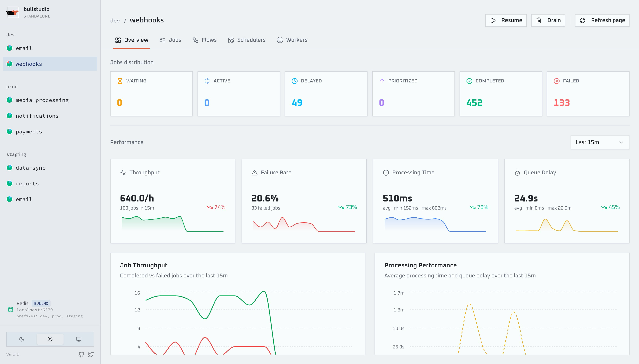This screenshot has height=364, width=639.
Task: Open the reports queue
Action: click(50, 184)
